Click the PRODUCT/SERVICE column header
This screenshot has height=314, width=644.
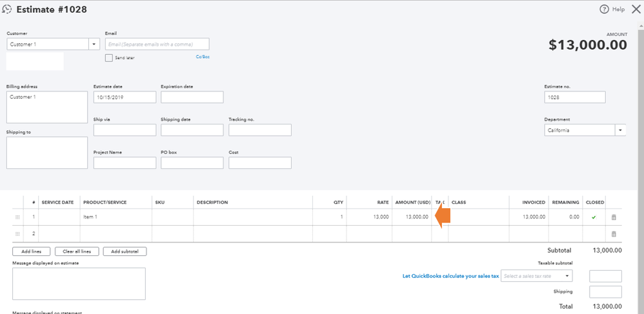(105, 202)
